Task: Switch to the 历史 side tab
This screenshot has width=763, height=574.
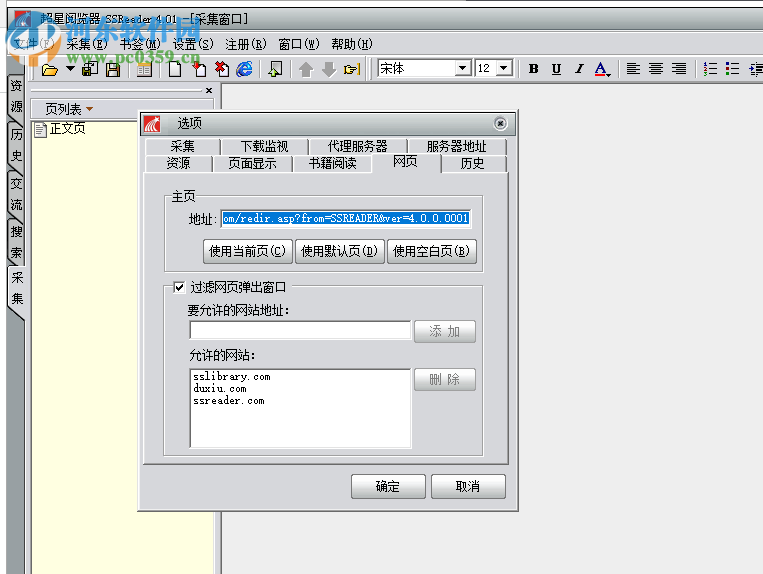Action: pos(16,145)
